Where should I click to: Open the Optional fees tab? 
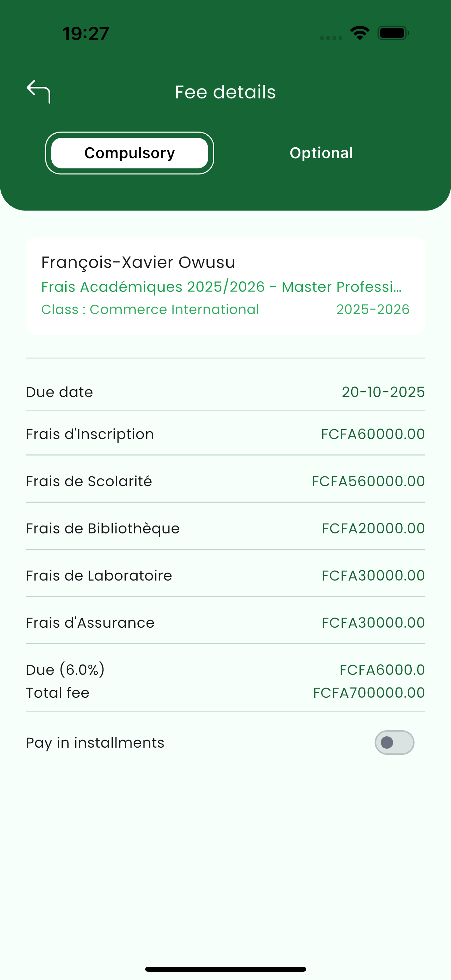[321, 153]
